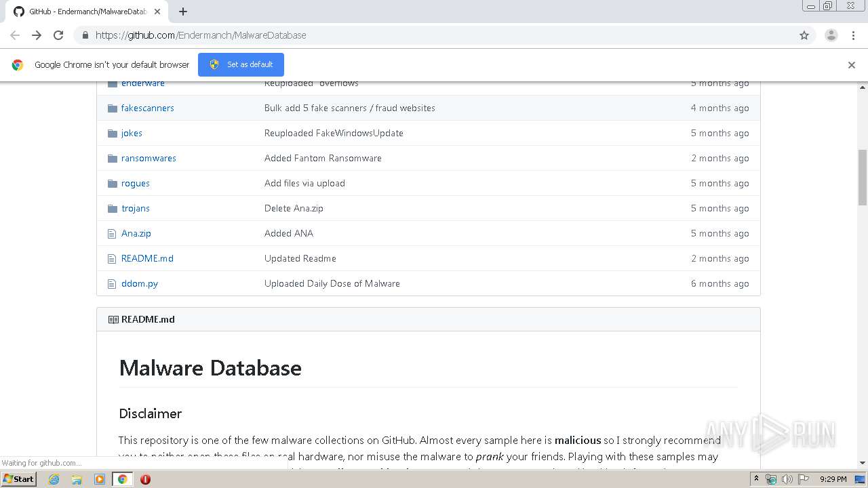Open the ransomwares folder link
Image resolution: width=868 pixels, height=488 pixels.
point(149,158)
